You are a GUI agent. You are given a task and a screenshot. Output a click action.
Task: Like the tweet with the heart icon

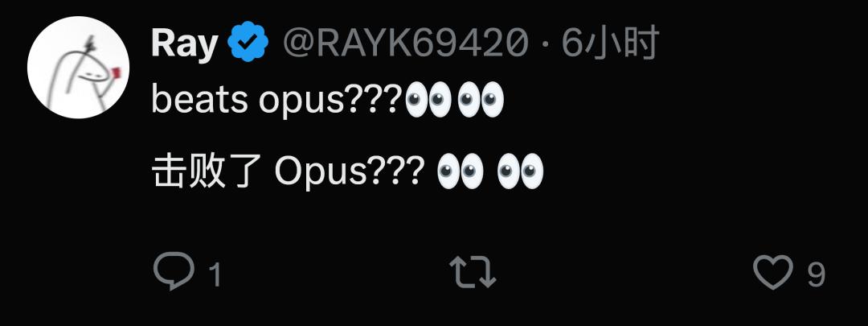pos(772,272)
